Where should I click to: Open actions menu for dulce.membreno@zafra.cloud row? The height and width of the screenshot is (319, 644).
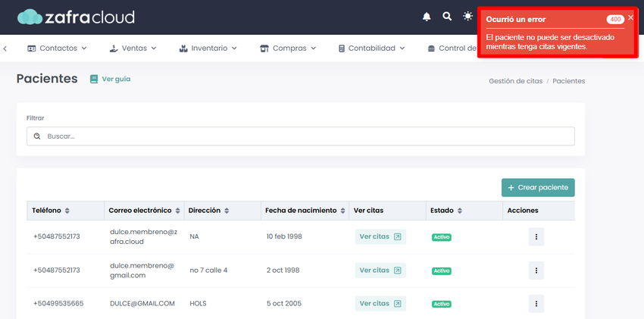point(536,237)
